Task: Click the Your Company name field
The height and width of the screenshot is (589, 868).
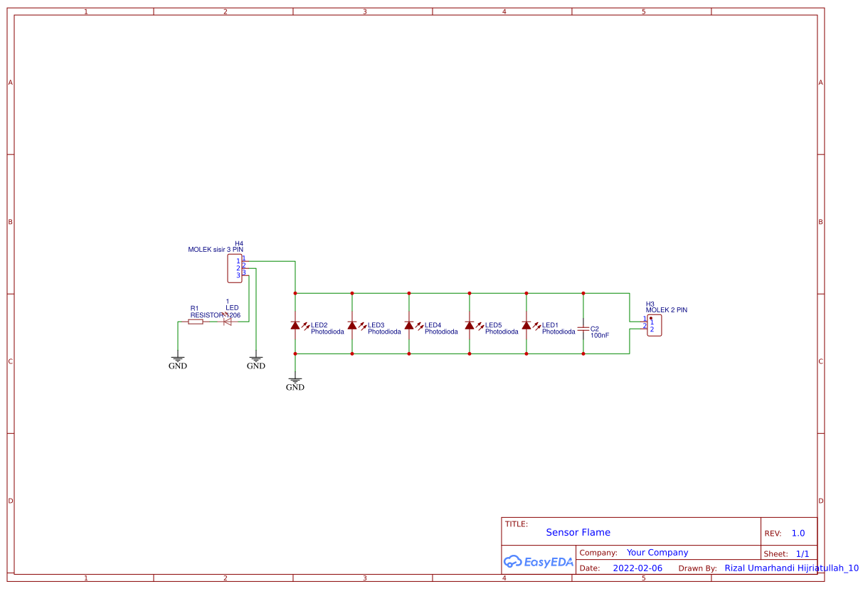Action: click(x=657, y=552)
